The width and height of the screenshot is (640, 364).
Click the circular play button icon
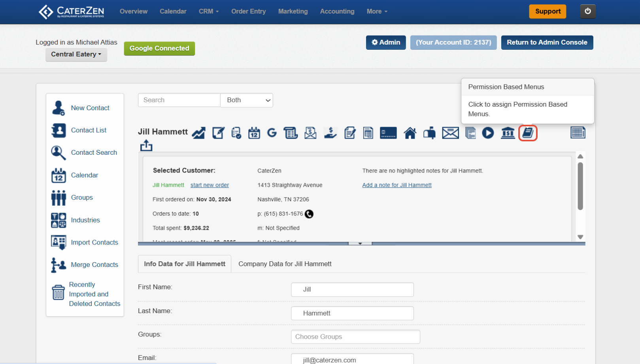[x=488, y=133]
